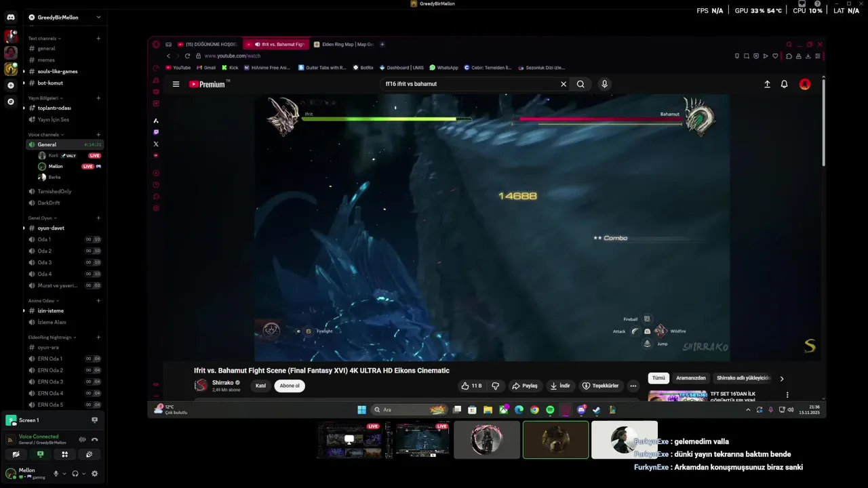
Task: Open more actions ellipsis under video
Action: tap(633, 386)
